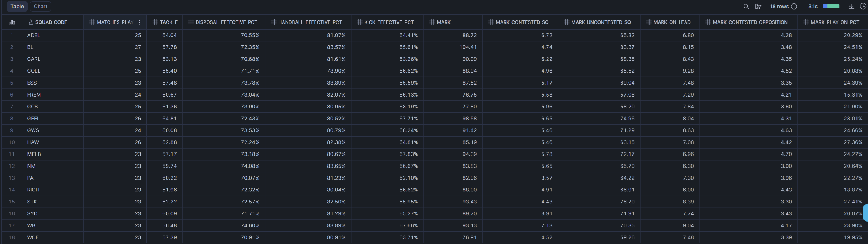The height and width of the screenshot is (244, 868).
Task: Click the 3.1s query duration label
Action: coord(813,7)
